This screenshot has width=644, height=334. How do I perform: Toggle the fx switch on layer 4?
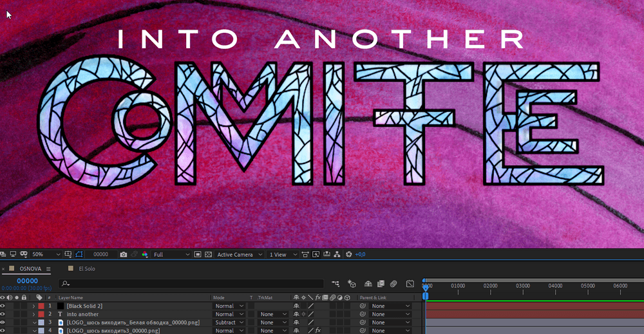pyautogui.click(x=317, y=330)
